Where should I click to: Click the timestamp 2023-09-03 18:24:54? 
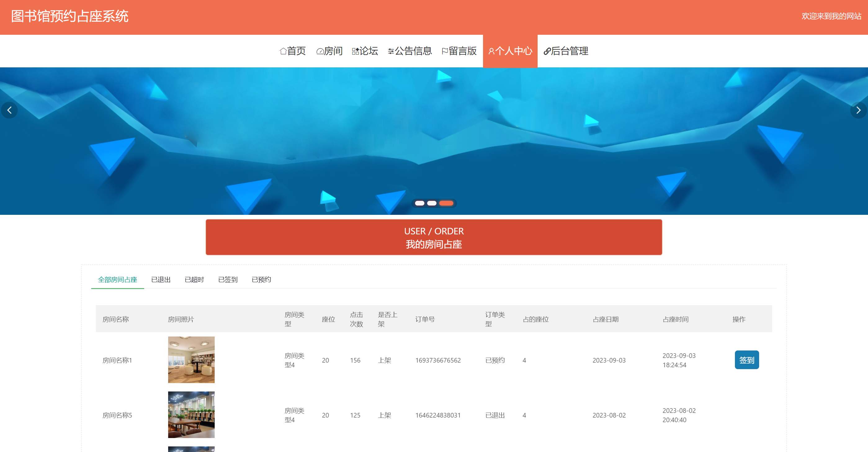(679, 360)
